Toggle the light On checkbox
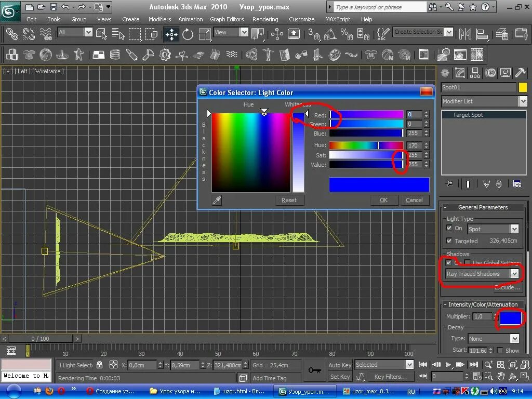 click(449, 228)
